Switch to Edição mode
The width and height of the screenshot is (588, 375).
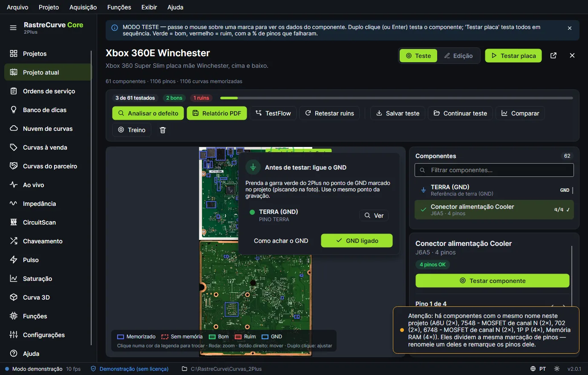(x=458, y=56)
